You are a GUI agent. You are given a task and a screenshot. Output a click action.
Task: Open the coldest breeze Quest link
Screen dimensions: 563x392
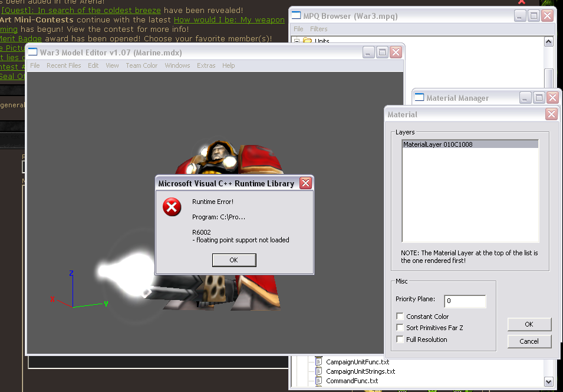pos(81,10)
